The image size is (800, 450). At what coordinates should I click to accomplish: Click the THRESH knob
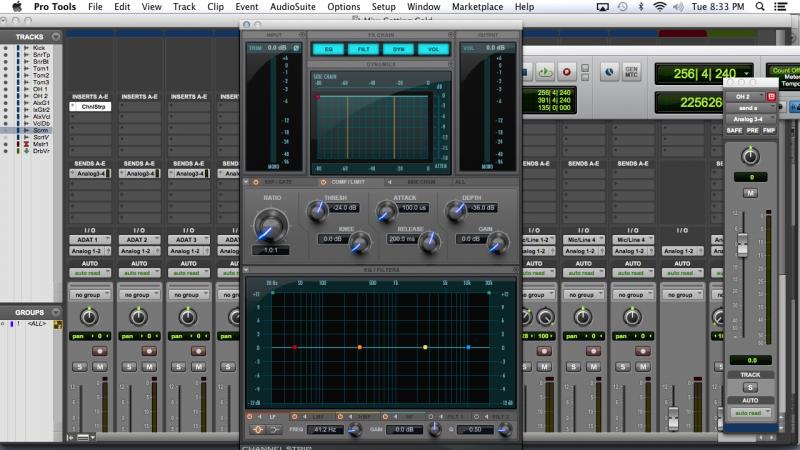pos(317,211)
